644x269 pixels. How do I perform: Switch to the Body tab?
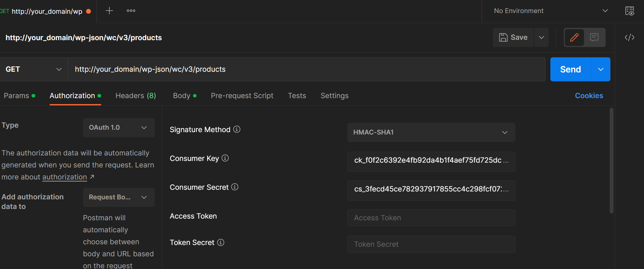tap(185, 96)
